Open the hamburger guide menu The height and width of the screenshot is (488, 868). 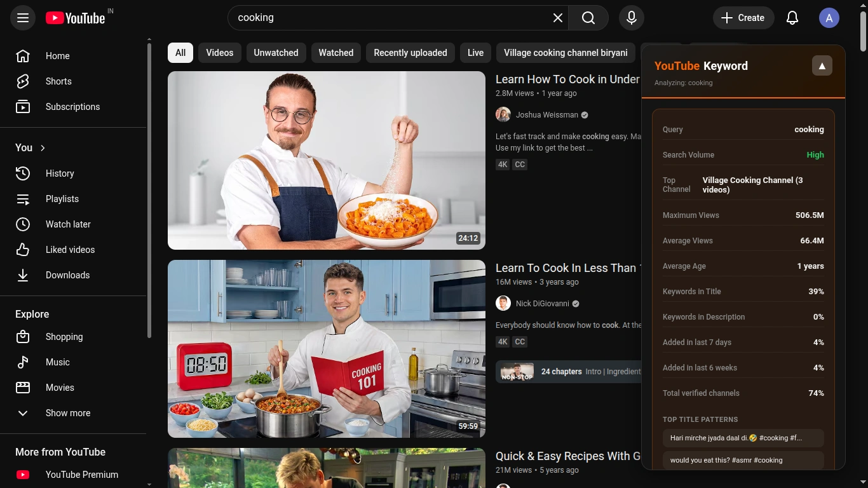[x=23, y=18]
